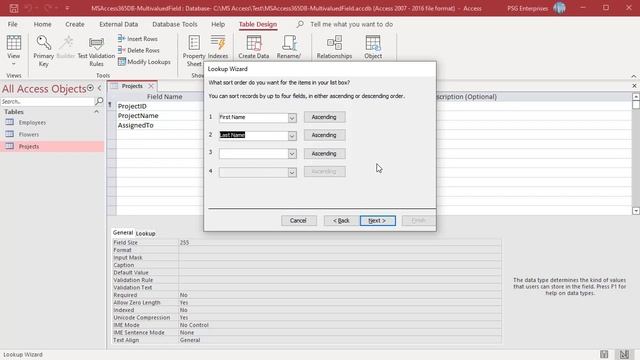
Task: Open the Builder tool
Action: [x=66, y=47]
